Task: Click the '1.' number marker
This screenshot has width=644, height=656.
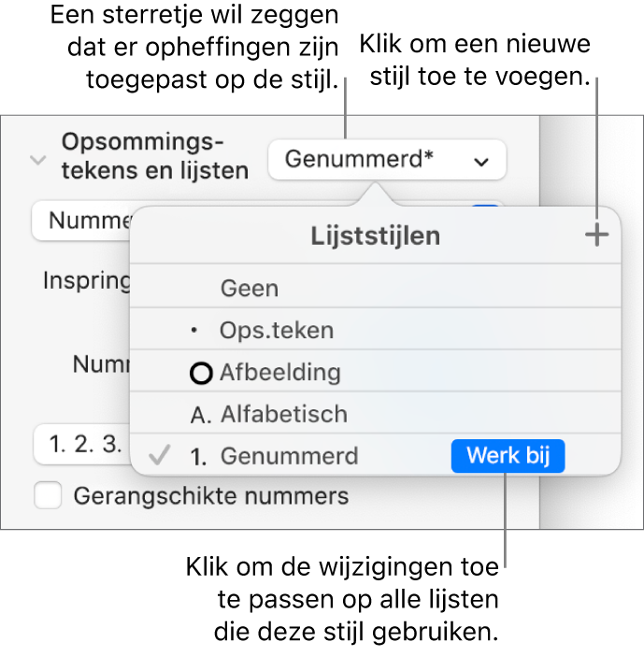Action: tap(199, 457)
